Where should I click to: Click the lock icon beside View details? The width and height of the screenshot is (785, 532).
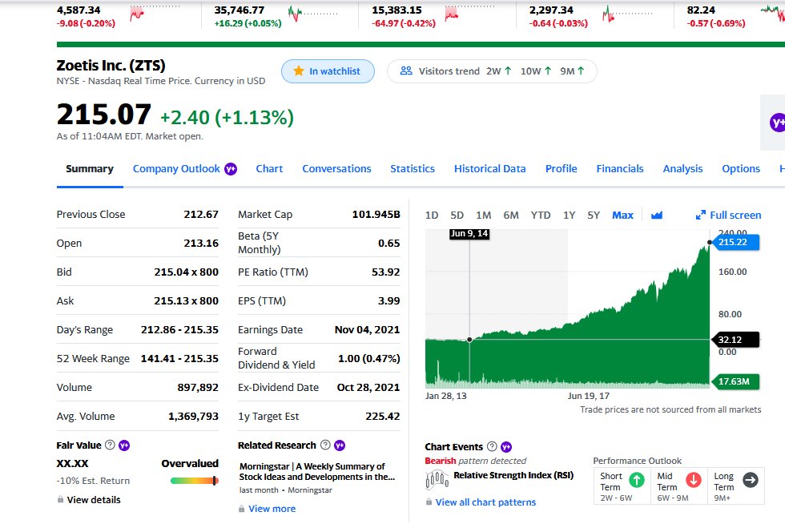coord(61,499)
